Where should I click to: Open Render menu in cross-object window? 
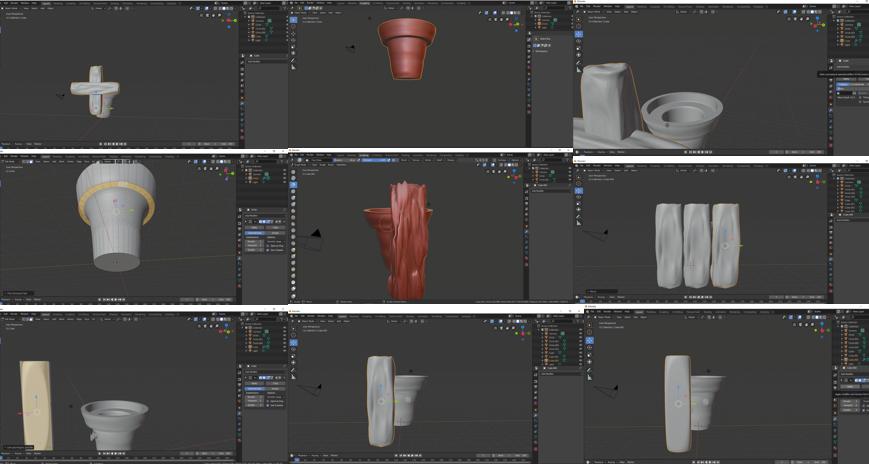click(x=16, y=3)
